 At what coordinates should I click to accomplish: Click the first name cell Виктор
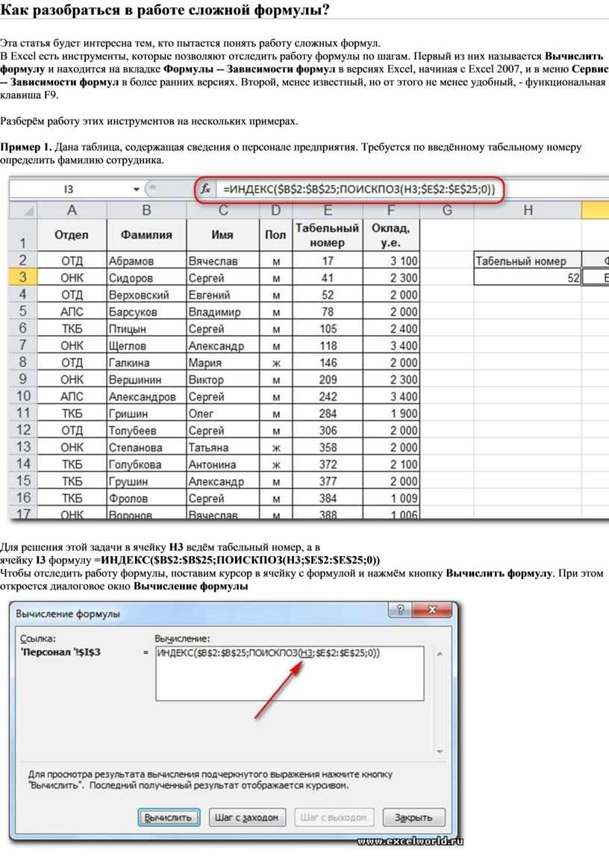click(x=223, y=380)
